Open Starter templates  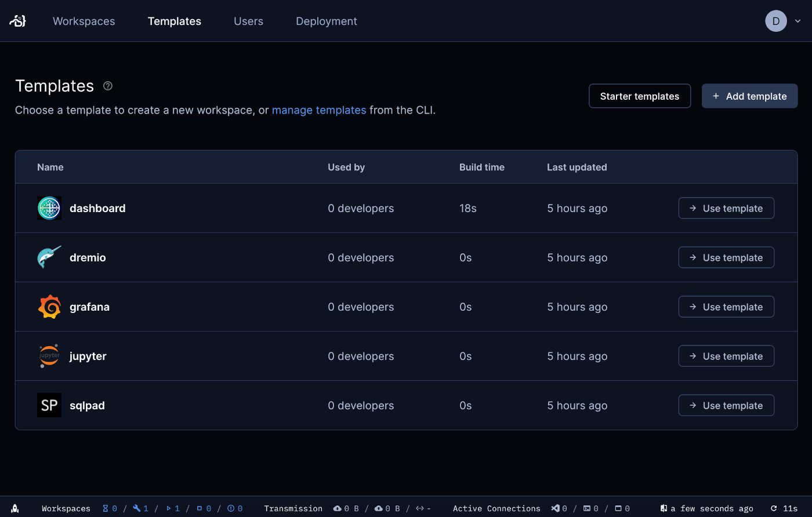pyautogui.click(x=640, y=96)
